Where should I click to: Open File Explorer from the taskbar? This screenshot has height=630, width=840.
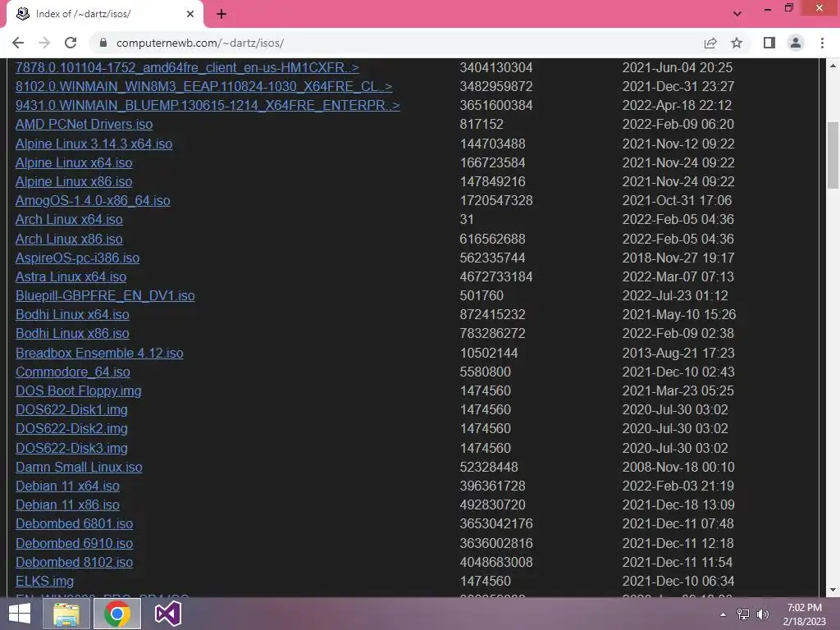pos(66,614)
